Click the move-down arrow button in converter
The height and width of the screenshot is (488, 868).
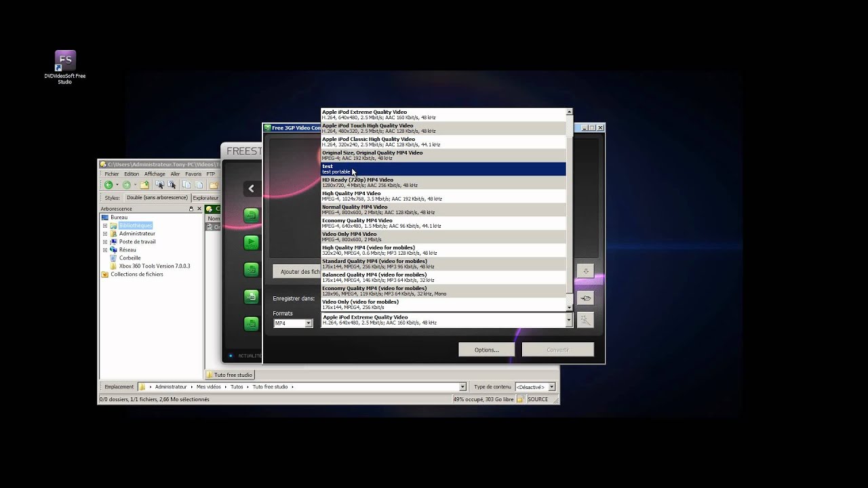[585, 271]
